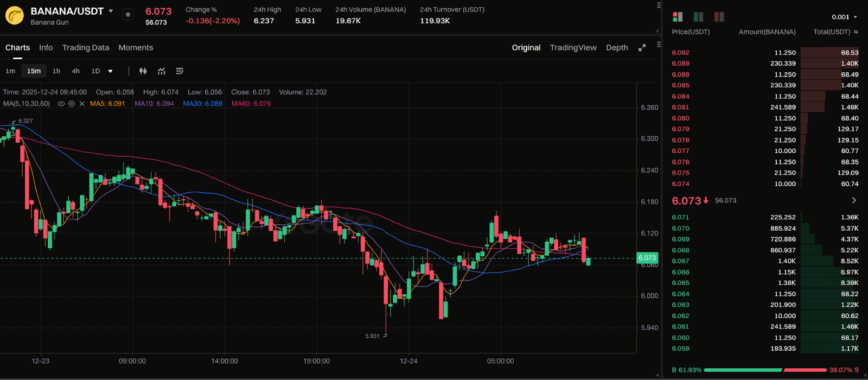Select bid order at price 6.067
This screenshot has width=868, height=380.
point(765,261)
